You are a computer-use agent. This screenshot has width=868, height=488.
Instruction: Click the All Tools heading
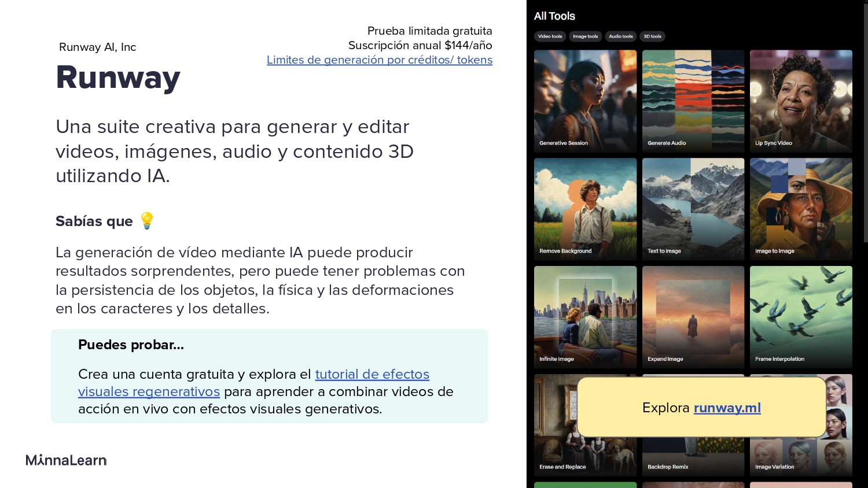(x=554, y=16)
